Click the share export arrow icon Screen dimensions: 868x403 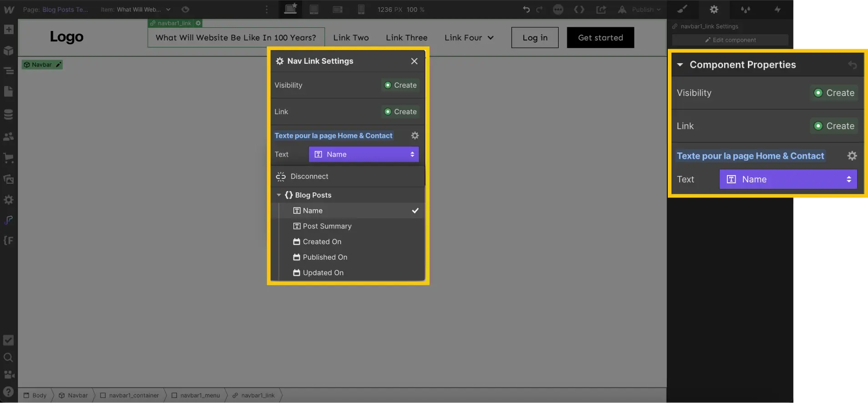(x=601, y=9)
